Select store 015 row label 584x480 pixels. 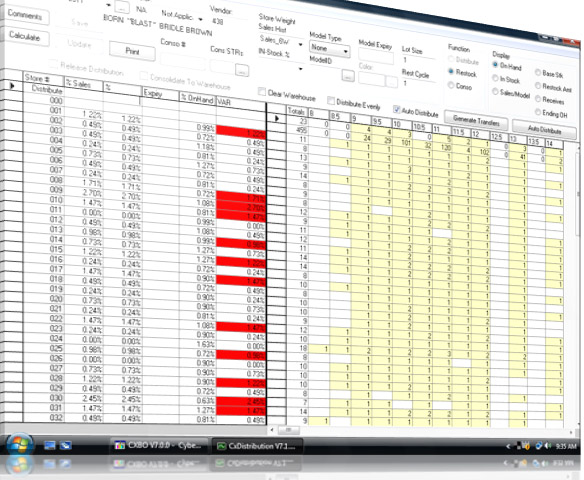click(56, 249)
